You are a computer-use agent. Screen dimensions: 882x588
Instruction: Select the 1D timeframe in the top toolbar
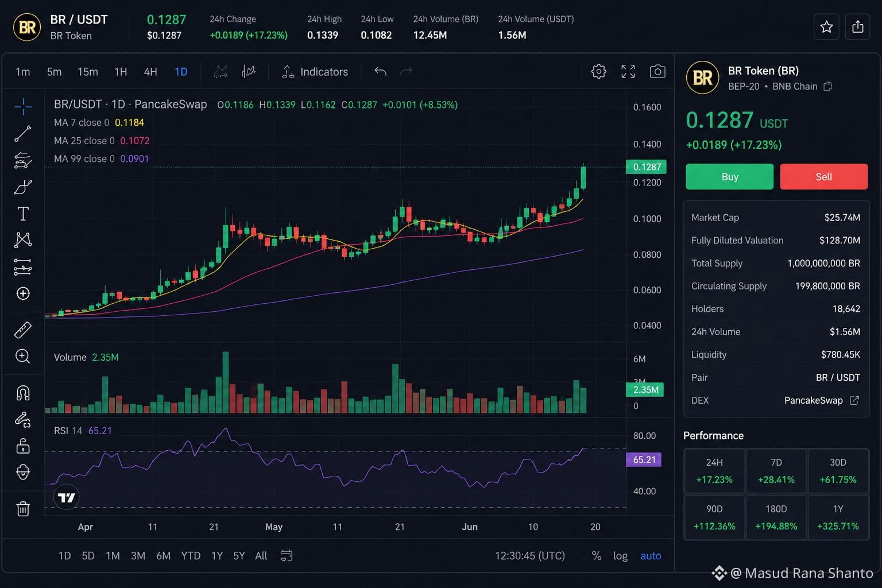click(x=181, y=72)
